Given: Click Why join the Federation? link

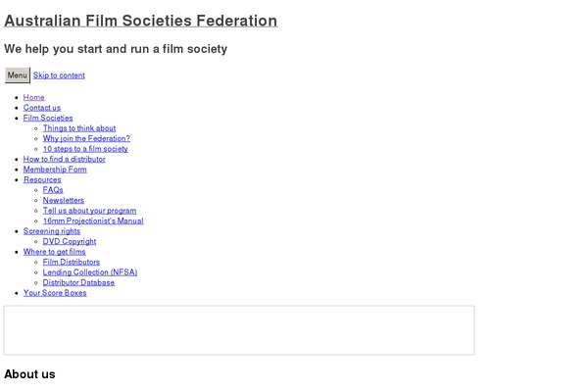Looking at the screenshot, I should pyautogui.click(x=86, y=138).
